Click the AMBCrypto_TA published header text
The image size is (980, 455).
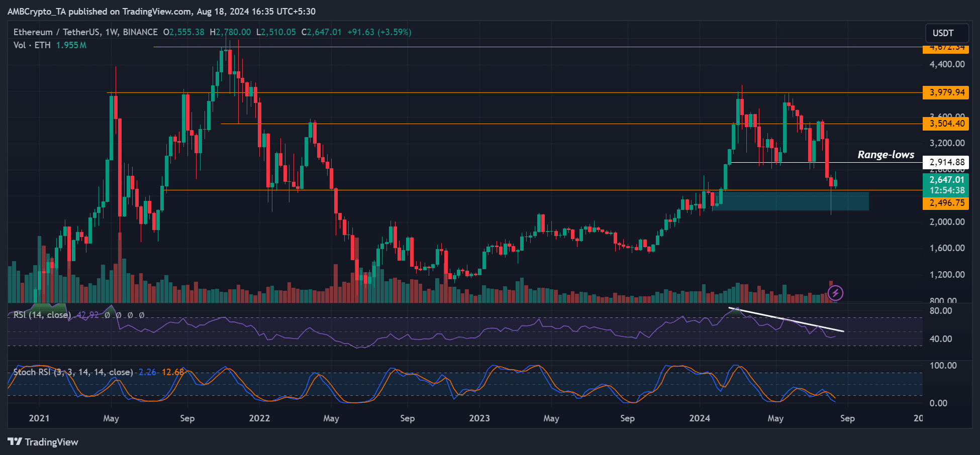click(x=161, y=11)
